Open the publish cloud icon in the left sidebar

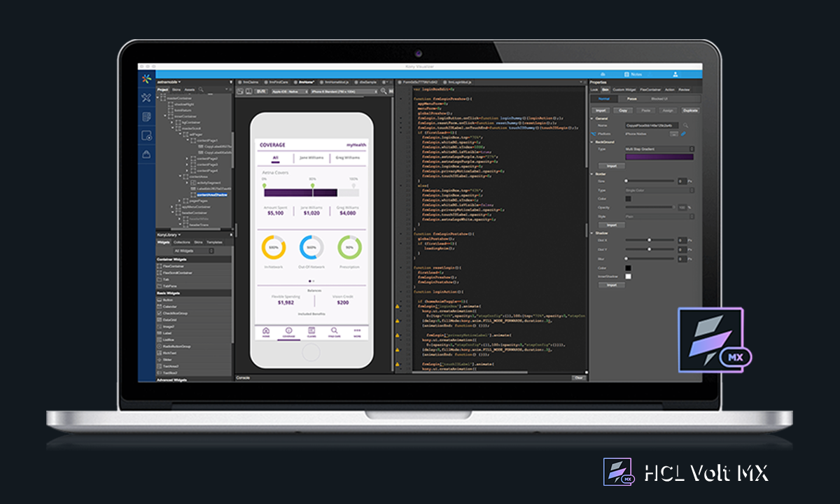click(146, 155)
